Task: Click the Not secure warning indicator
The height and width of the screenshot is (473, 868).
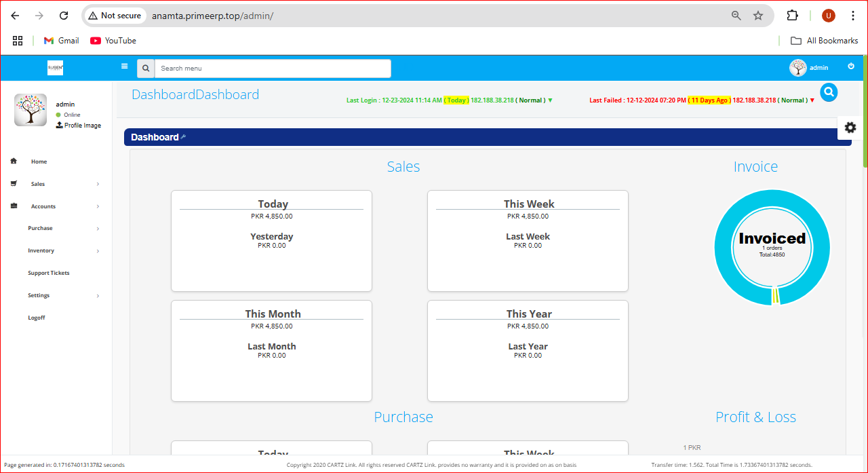Action: (114, 15)
